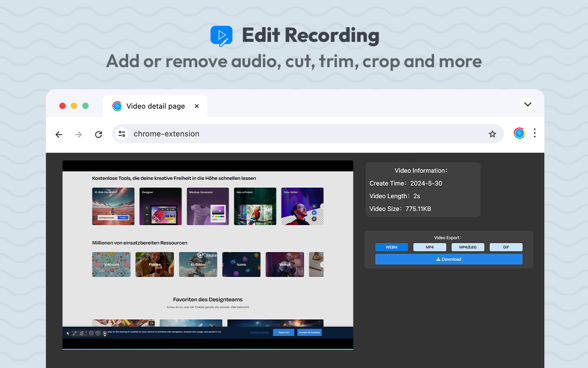Select the MP4 export format

430,247
